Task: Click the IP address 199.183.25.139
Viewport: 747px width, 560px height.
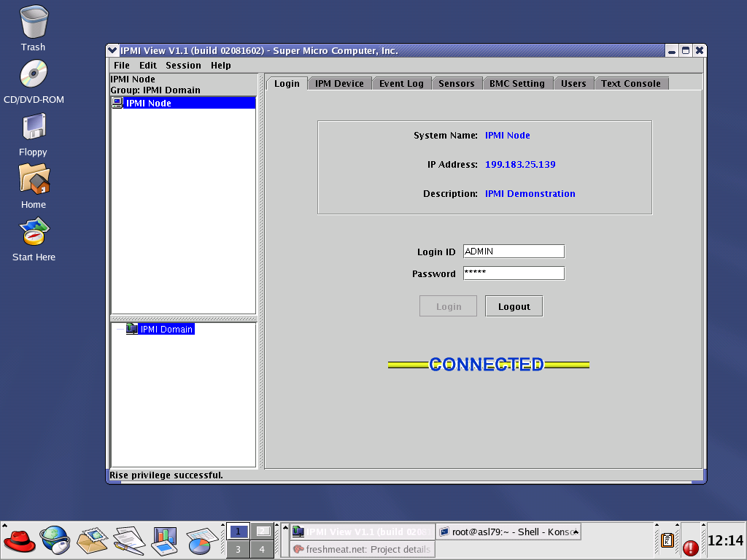Action: (520, 164)
